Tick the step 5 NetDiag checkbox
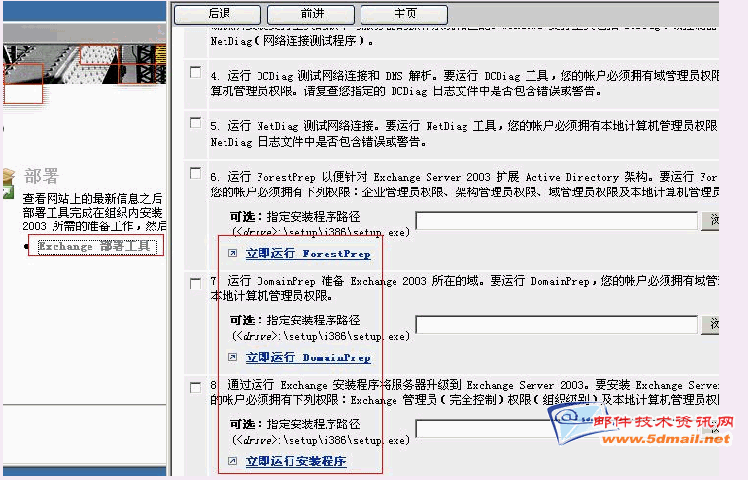 (x=196, y=123)
